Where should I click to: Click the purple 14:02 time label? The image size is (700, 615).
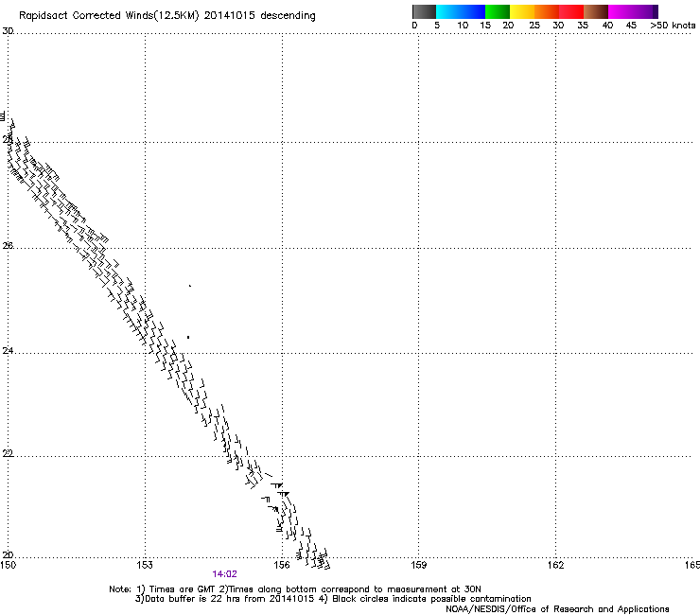pyautogui.click(x=224, y=574)
